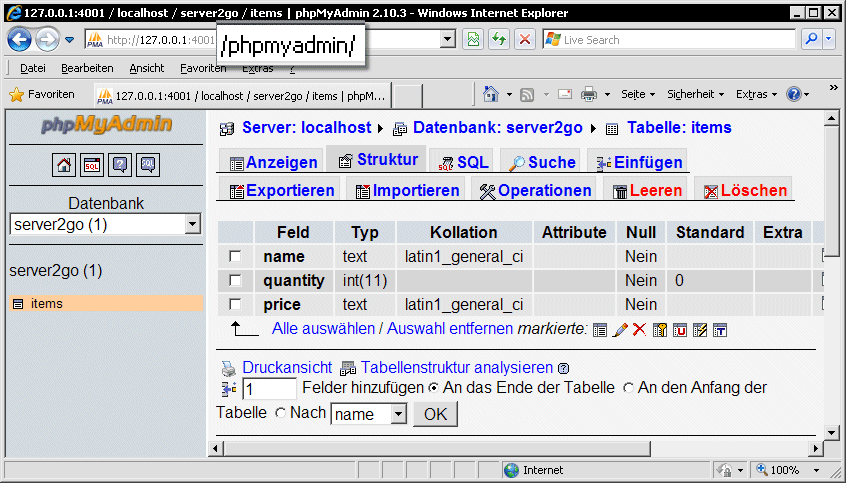Expand the Seite command bar menu
Screen dimensions: 846x483
pos(638,94)
